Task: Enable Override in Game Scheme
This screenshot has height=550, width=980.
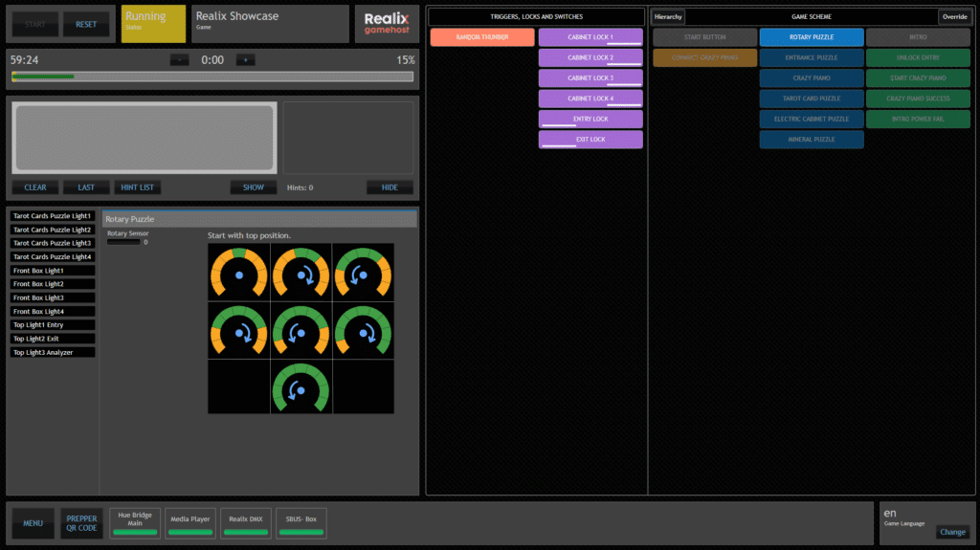Action: (953, 17)
